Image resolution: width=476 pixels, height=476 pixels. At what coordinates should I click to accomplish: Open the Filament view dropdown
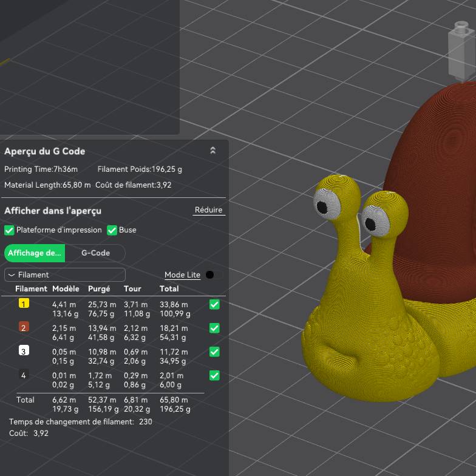coord(65,275)
